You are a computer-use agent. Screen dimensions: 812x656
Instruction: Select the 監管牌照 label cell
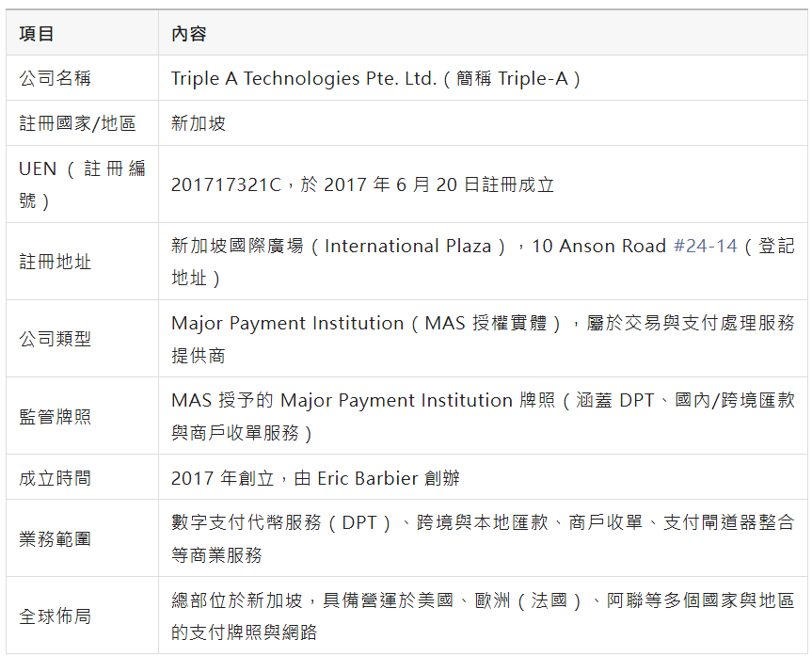coord(56,417)
